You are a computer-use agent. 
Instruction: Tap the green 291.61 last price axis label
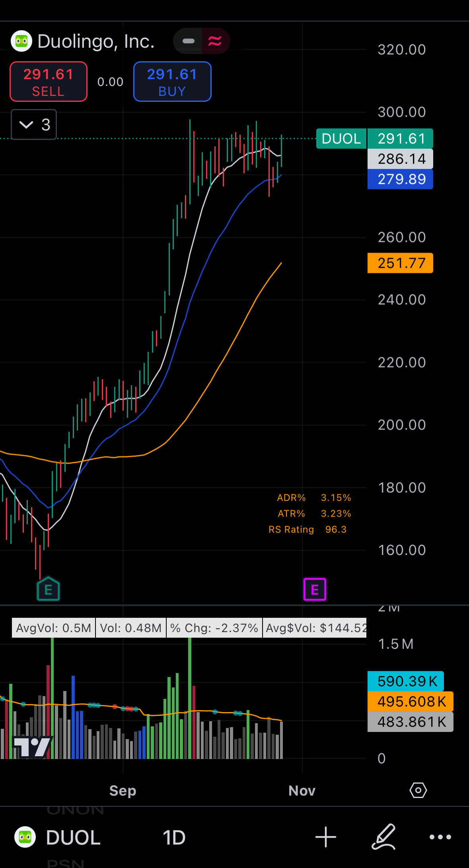click(x=400, y=138)
